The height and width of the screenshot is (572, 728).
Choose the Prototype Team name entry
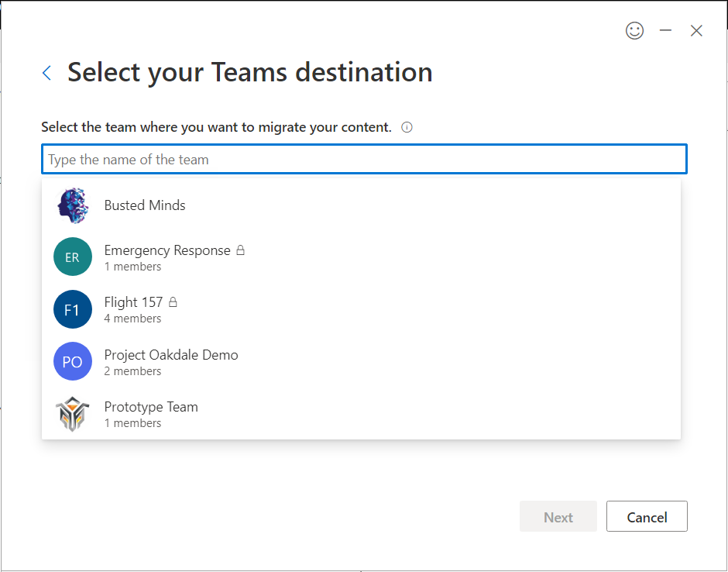(x=151, y=407)
